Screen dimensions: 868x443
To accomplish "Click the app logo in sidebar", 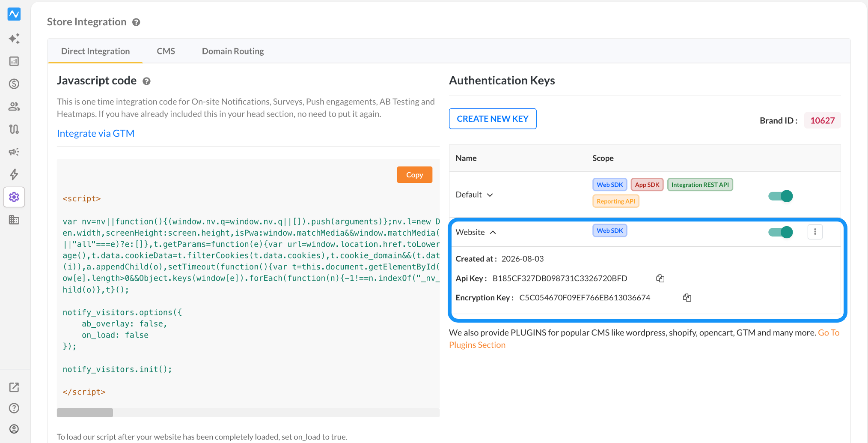I will pos(14,14).
